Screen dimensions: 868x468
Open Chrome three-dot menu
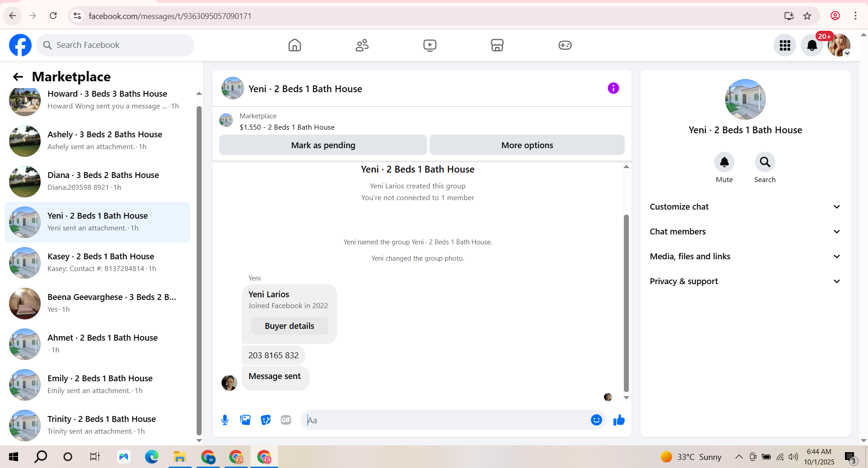click(855, 16)
